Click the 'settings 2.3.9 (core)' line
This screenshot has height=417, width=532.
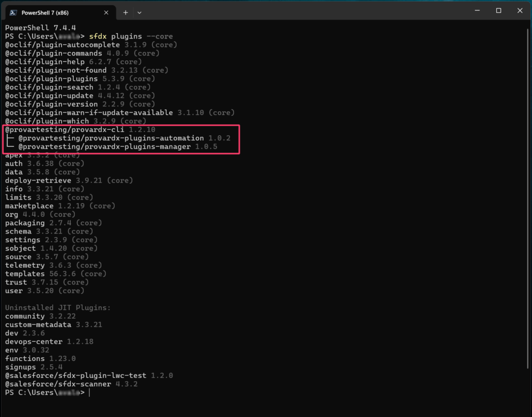pos(51,240)
